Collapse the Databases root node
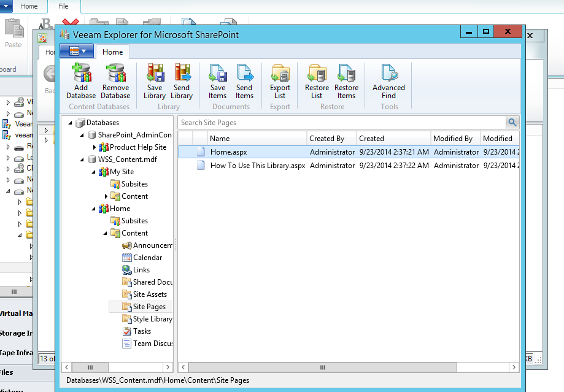The height and width of the screenshot is (392, 564). [71, 123]
